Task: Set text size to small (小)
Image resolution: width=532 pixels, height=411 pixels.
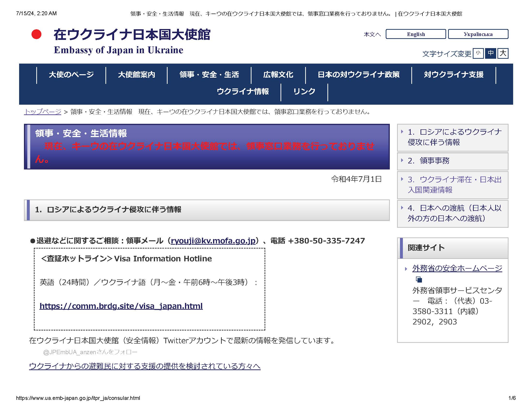Action: [x=478, y=53]
